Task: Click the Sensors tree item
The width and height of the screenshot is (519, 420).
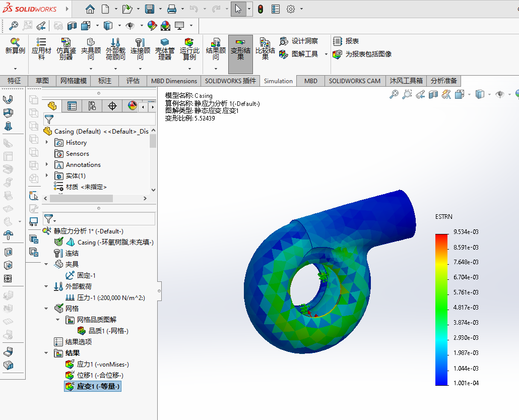Action: click(x=72, y=154)
